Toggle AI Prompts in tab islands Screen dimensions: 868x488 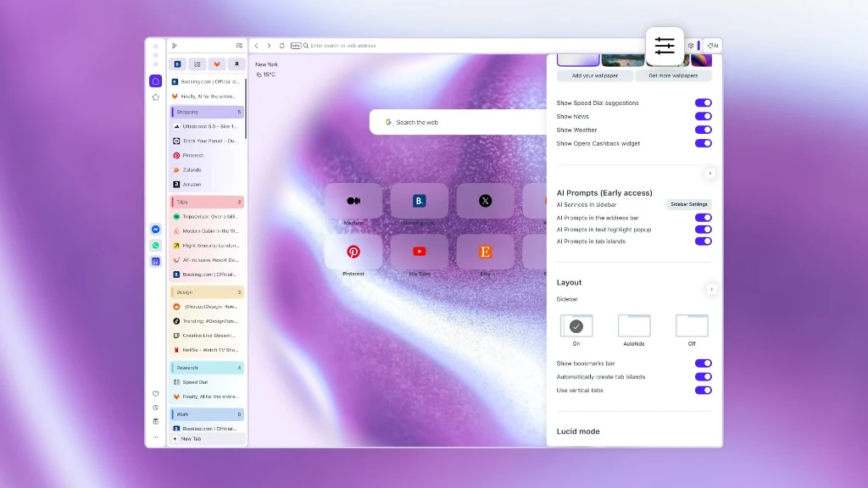pos(703,241)
